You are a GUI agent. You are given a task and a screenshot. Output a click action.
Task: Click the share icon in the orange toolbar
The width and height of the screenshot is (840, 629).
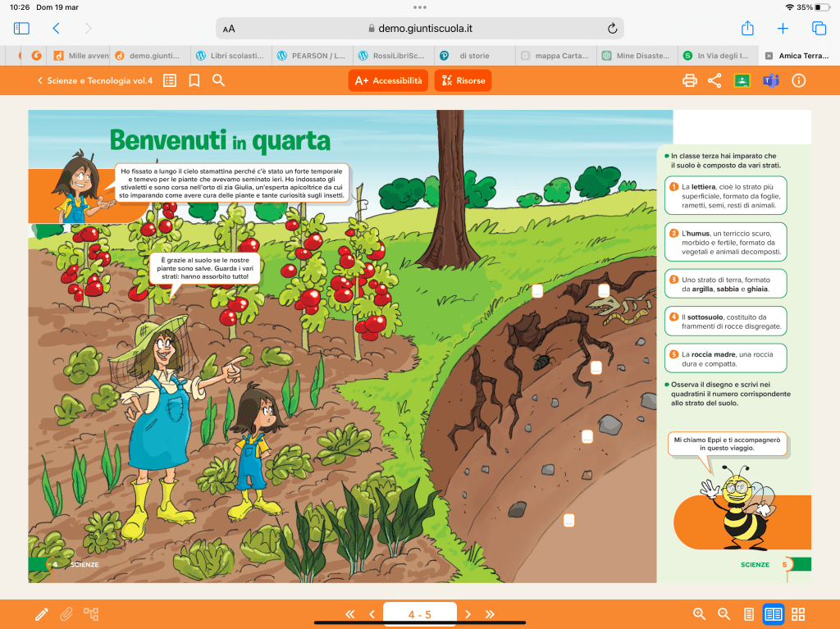(x=714, y=80)
